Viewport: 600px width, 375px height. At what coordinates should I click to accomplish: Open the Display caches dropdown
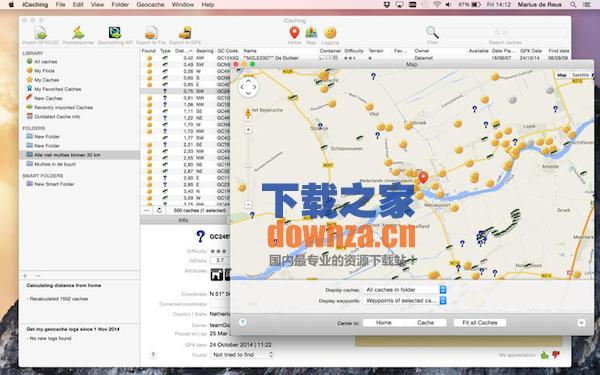405,290
